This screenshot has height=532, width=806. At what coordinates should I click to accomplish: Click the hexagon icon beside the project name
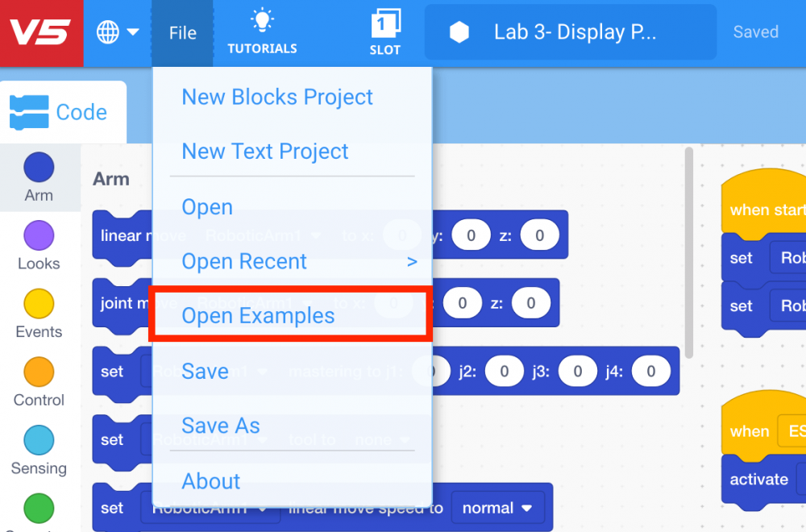[x=459, y=31]
